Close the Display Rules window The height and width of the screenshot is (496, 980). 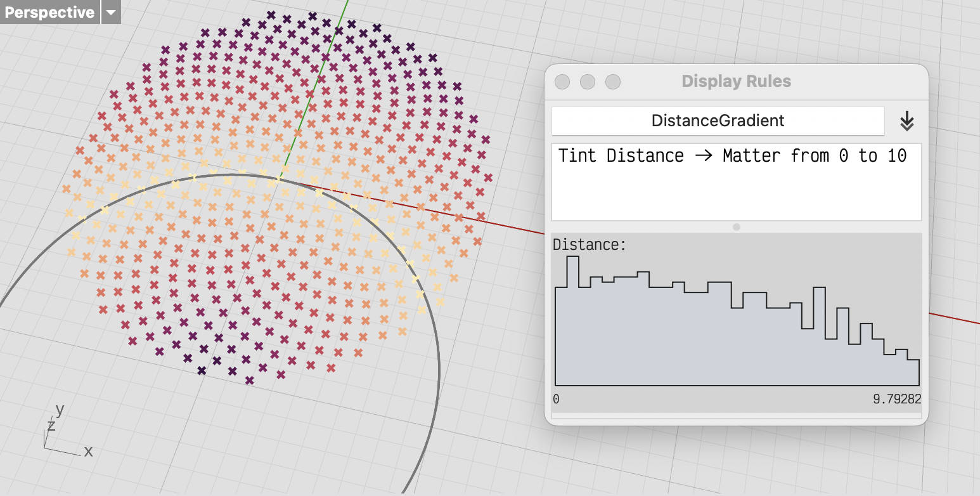[x=562, y=82]
